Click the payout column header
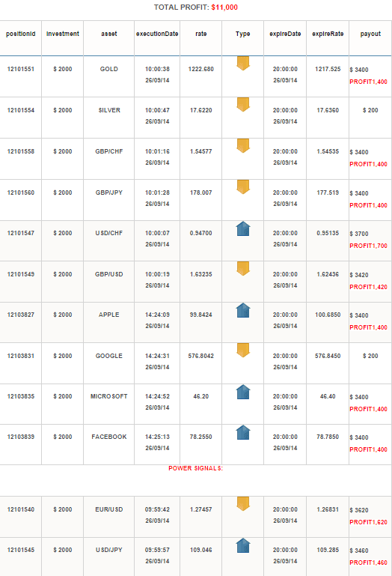The image size is (392, 576). [370, 34]
